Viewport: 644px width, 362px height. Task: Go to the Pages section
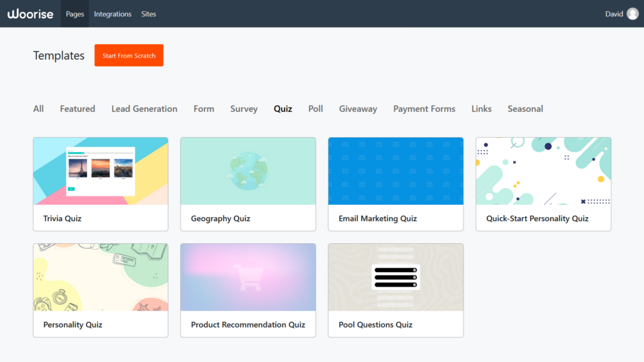[74, 13]
